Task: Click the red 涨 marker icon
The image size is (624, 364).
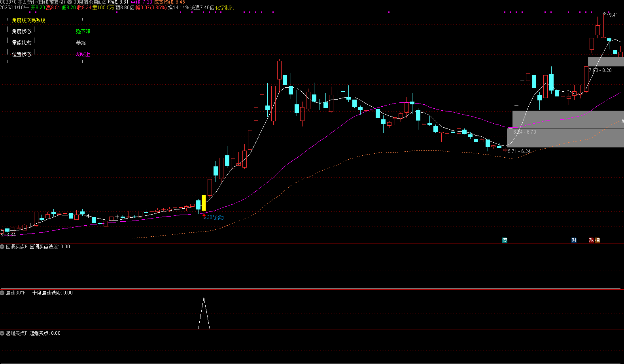Action: [591, 240]
